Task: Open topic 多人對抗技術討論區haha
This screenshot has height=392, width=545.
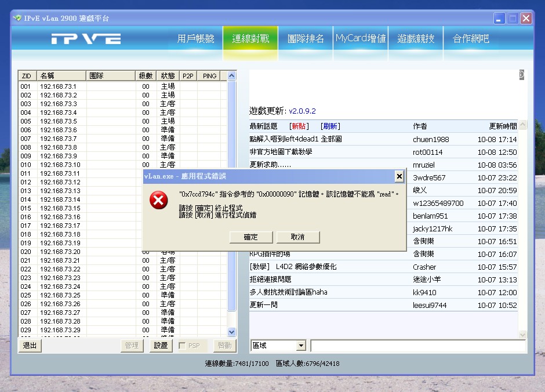Action: [x=289, y=292]
